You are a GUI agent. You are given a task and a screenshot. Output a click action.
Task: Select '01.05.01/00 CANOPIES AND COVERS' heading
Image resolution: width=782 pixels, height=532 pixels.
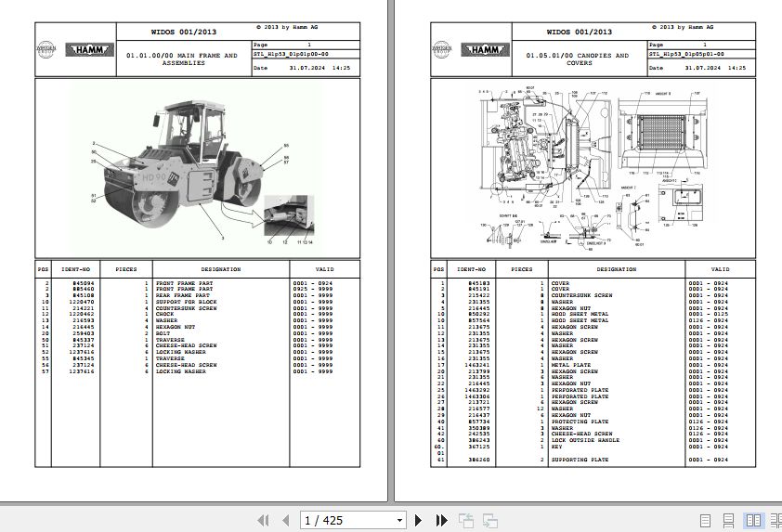tap(578, 59)
